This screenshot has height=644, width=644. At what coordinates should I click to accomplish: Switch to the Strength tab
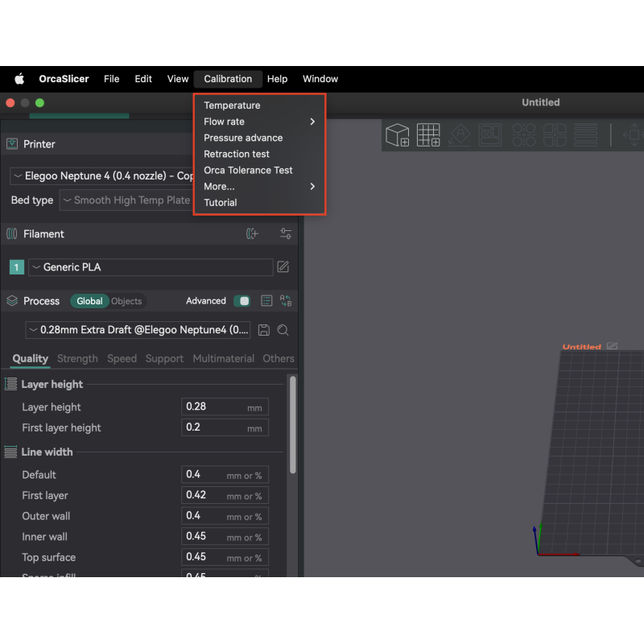click(77, 359)
